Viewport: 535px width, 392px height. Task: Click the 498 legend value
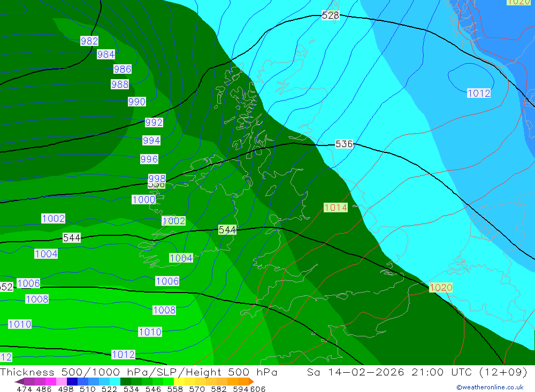[65, 389]
